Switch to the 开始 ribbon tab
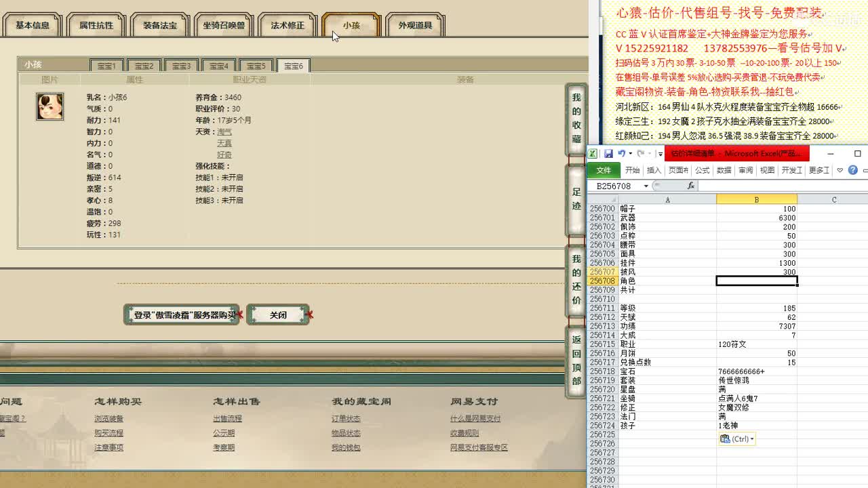This screenshot has height=488, width=868. click(633, 170)
